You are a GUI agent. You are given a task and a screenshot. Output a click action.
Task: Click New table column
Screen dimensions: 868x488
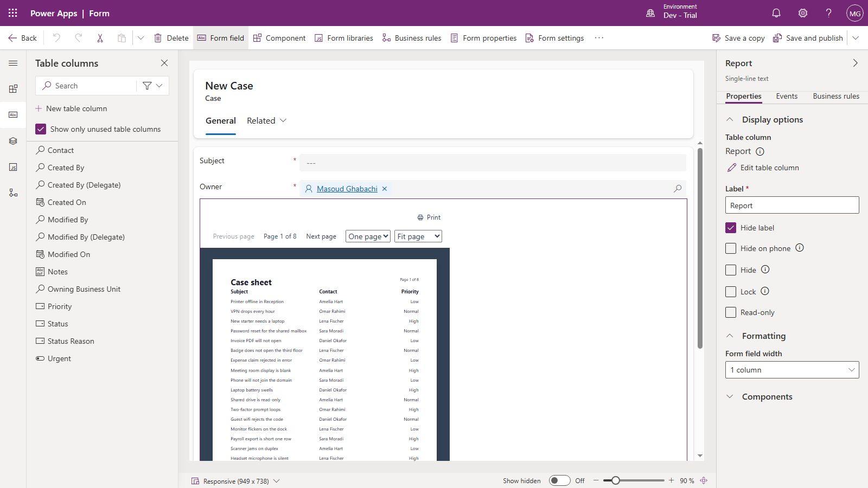(71, 108)
